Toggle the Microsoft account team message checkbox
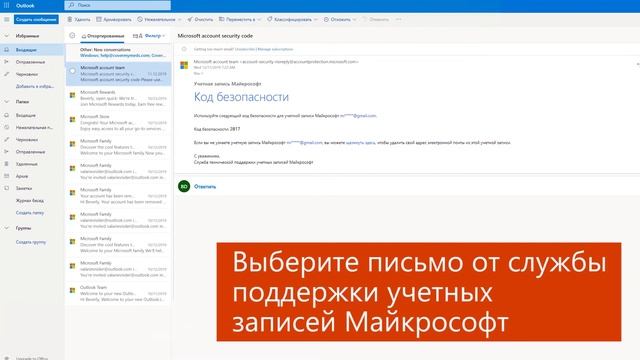The height and width of the screenshot is (360, 640). [73, 71]
